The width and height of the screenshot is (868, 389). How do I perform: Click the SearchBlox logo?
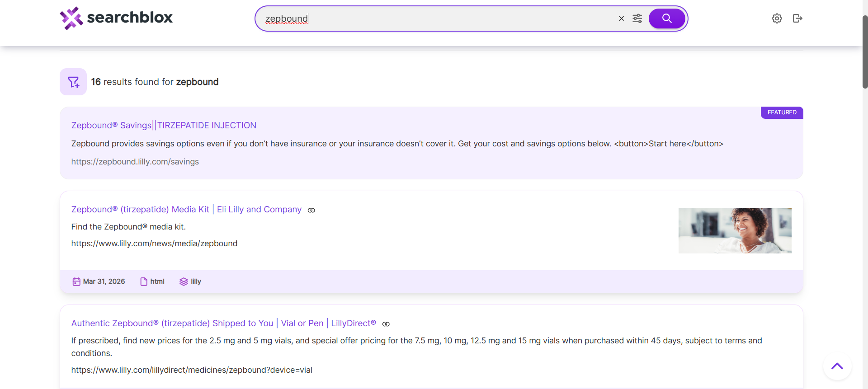[116, 18]
